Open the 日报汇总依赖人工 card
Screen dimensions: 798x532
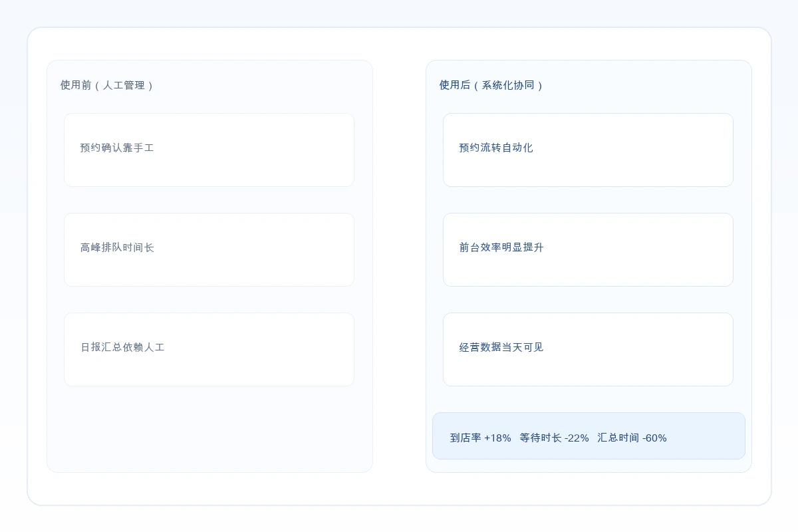click(x=122, y=347)
